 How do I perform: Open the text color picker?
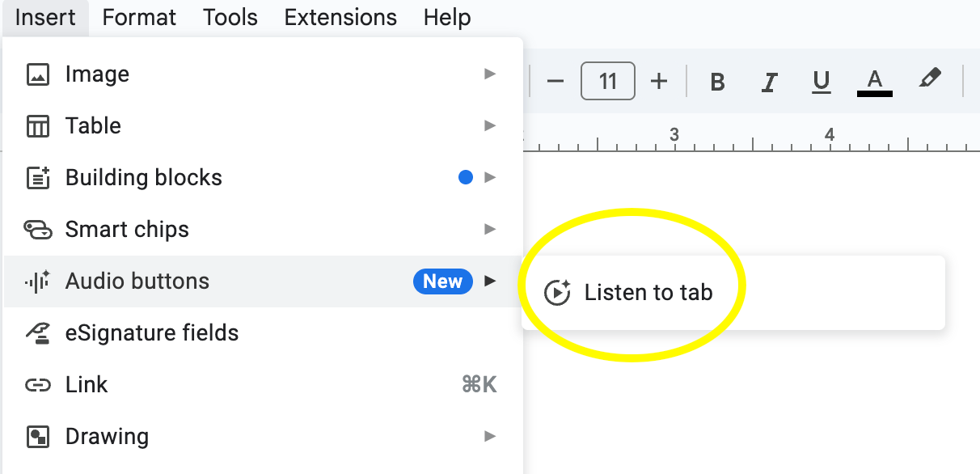point(874,82)
